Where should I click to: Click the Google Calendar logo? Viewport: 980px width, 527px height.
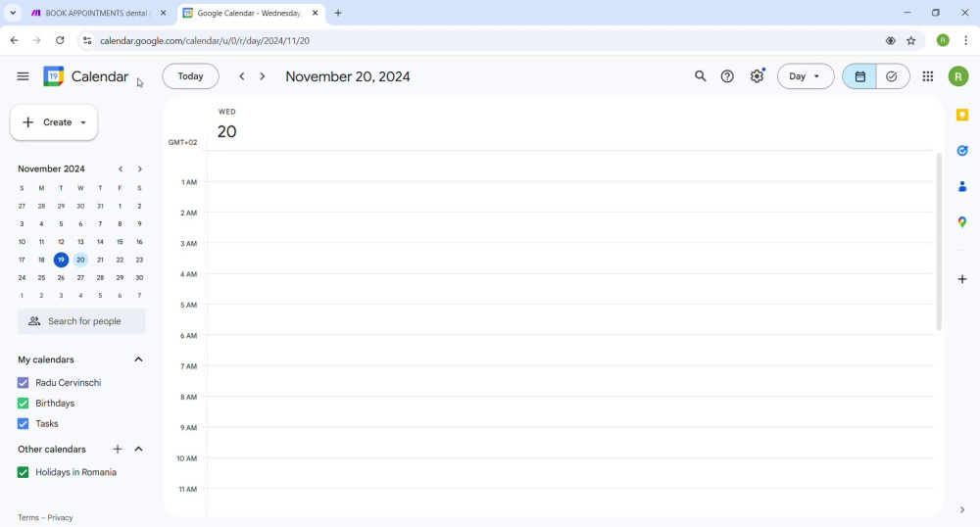click(54, 76)
